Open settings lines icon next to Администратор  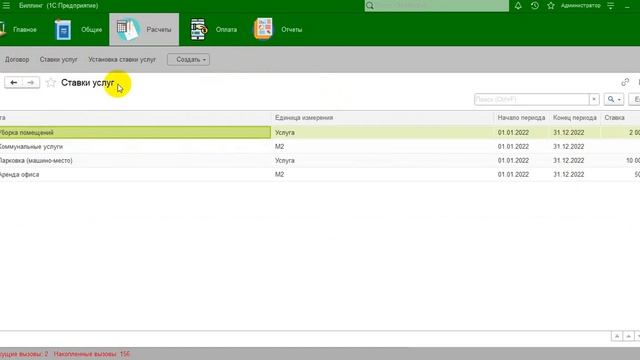[x=611, y=6]
